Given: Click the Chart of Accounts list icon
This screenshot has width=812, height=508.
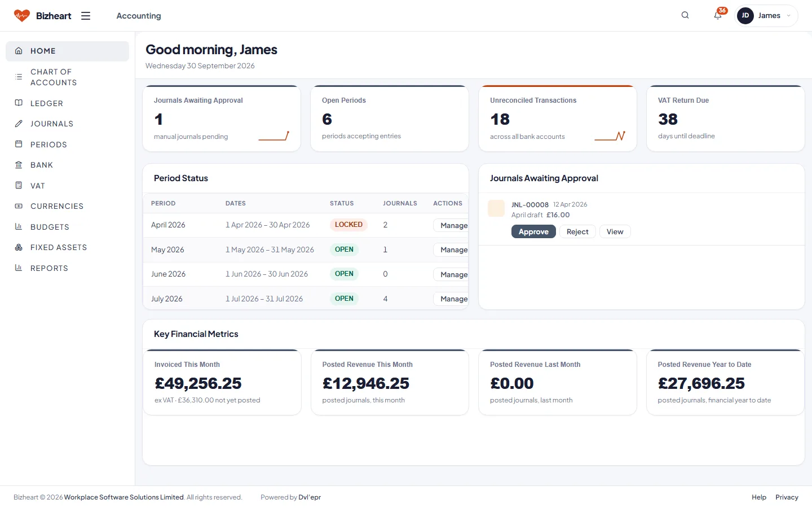Looking at the screenshot, I should tap(19, 77).
